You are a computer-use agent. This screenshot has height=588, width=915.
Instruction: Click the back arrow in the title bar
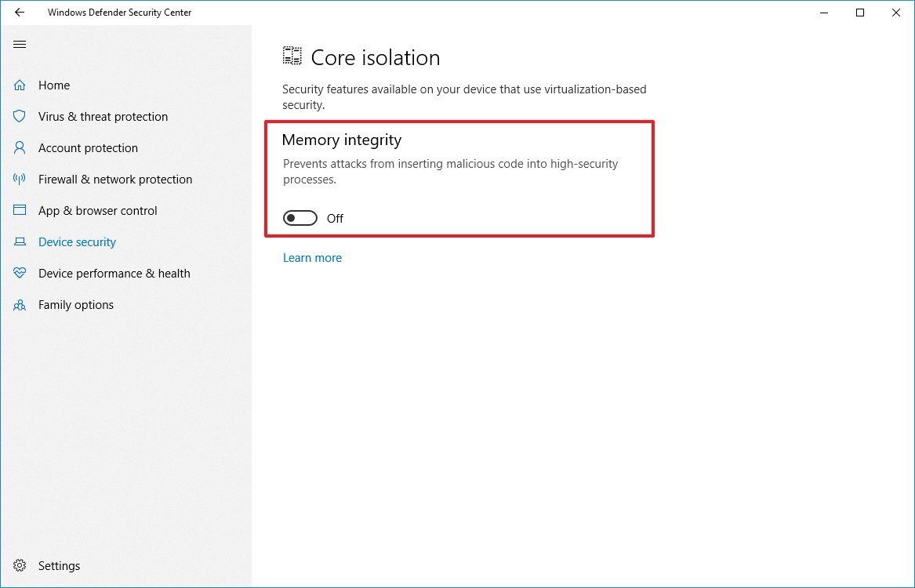tap(18, 13)
